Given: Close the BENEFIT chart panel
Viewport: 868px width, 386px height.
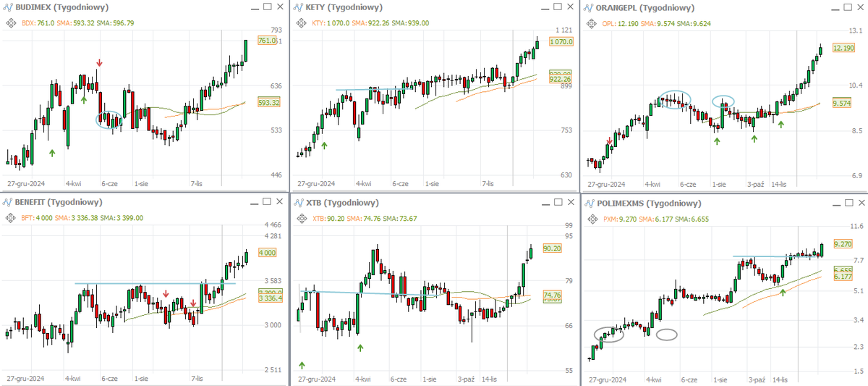Looking at the screenshot, I should click(x=281, y=201).
